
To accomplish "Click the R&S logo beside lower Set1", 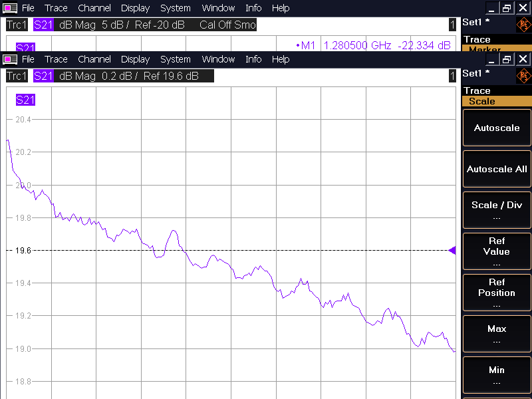I will [523, 75].
